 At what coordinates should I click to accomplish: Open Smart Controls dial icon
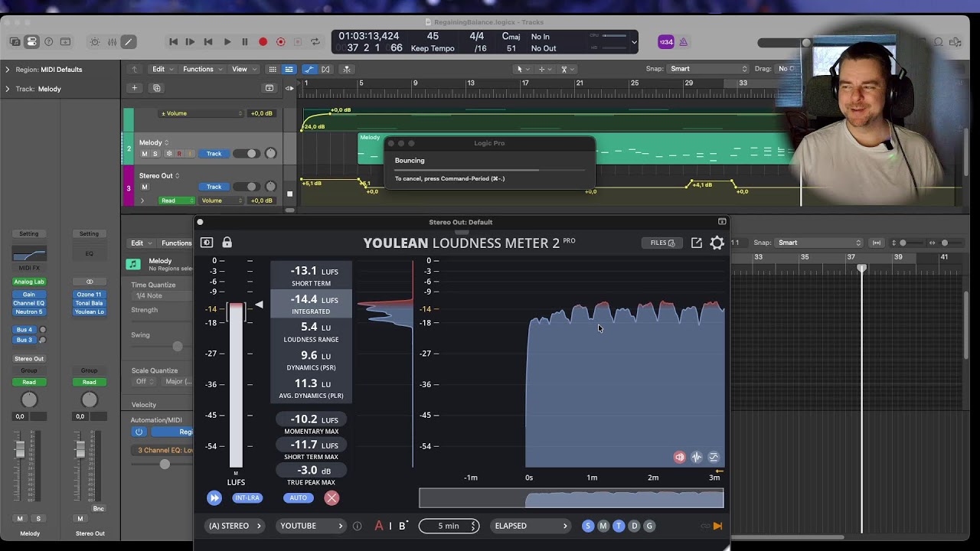[x=95, y=42]
